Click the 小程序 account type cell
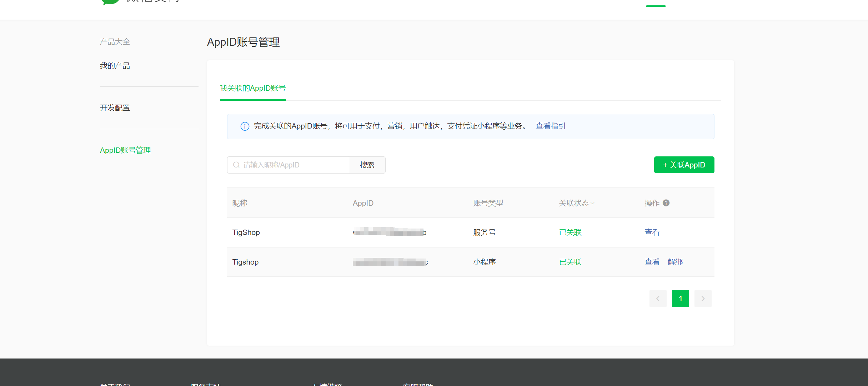This screenshot has height=386, width=868. click(485, 262)
